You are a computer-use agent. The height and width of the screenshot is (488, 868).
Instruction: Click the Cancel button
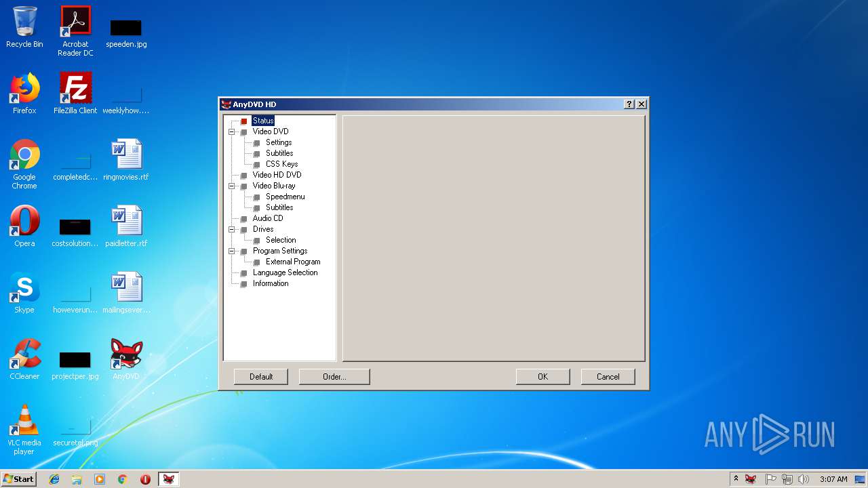click(x=608, y=377)
